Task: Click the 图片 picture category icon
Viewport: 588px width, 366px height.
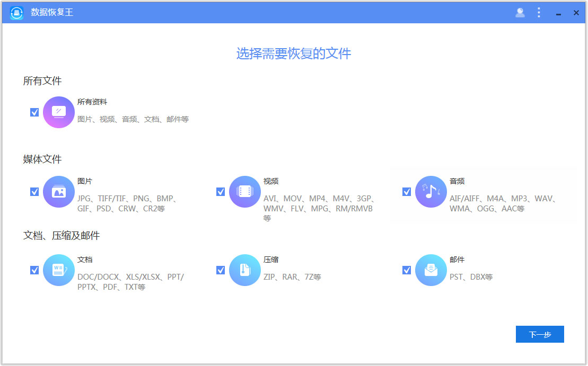Action: tap(58, 191)
